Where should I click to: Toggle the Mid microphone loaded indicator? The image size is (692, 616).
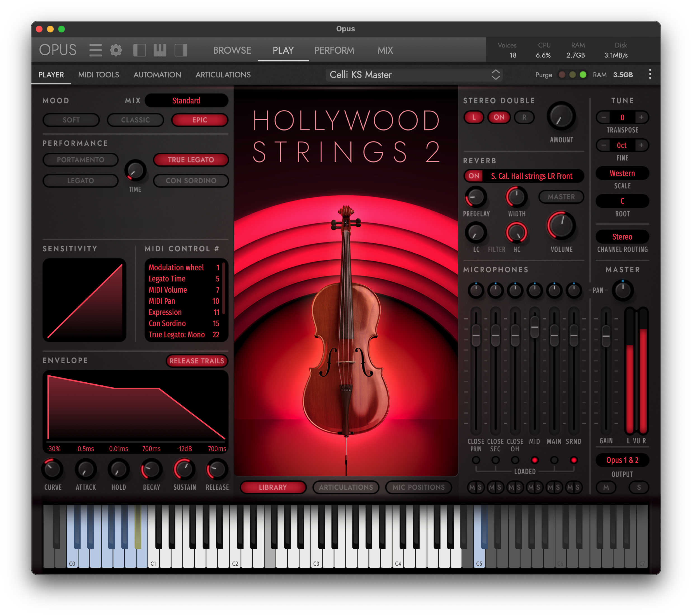pos(535,460)
